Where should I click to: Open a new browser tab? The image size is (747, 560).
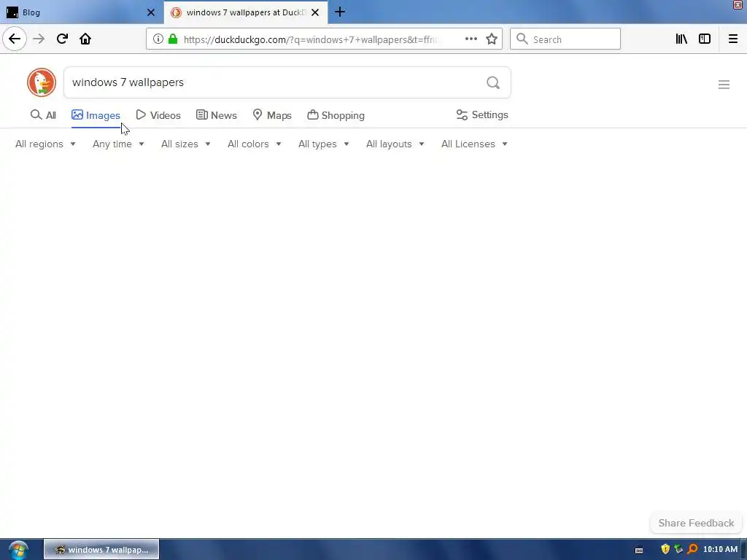(340, 12)
